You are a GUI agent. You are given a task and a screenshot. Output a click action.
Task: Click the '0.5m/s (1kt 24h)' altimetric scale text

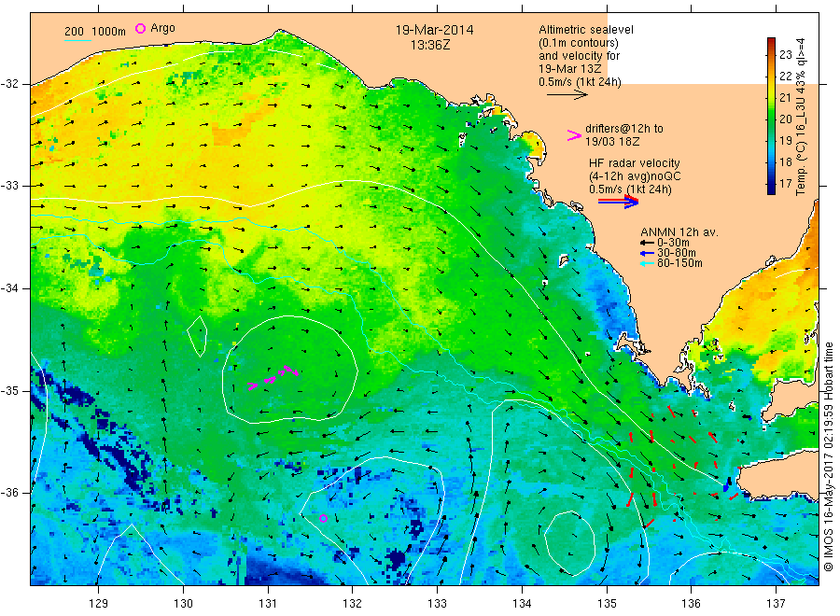pyautogui.click(x=580, y=82)
